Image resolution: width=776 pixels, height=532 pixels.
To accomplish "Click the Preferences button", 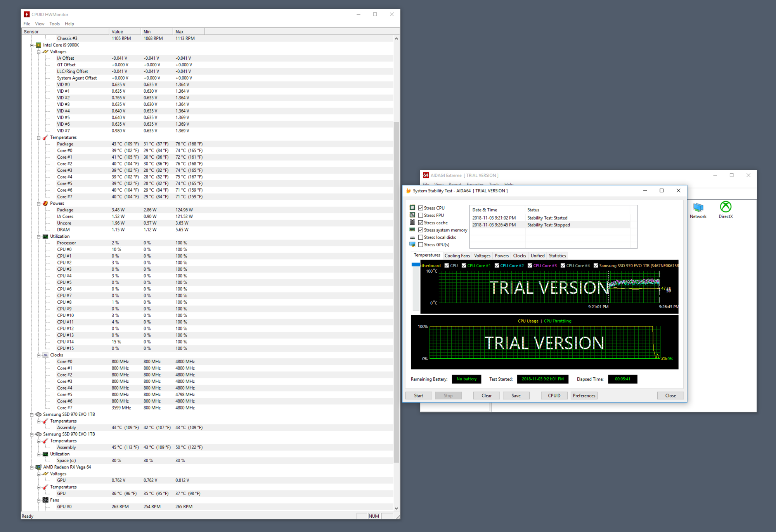I will [x=584, y=396].
